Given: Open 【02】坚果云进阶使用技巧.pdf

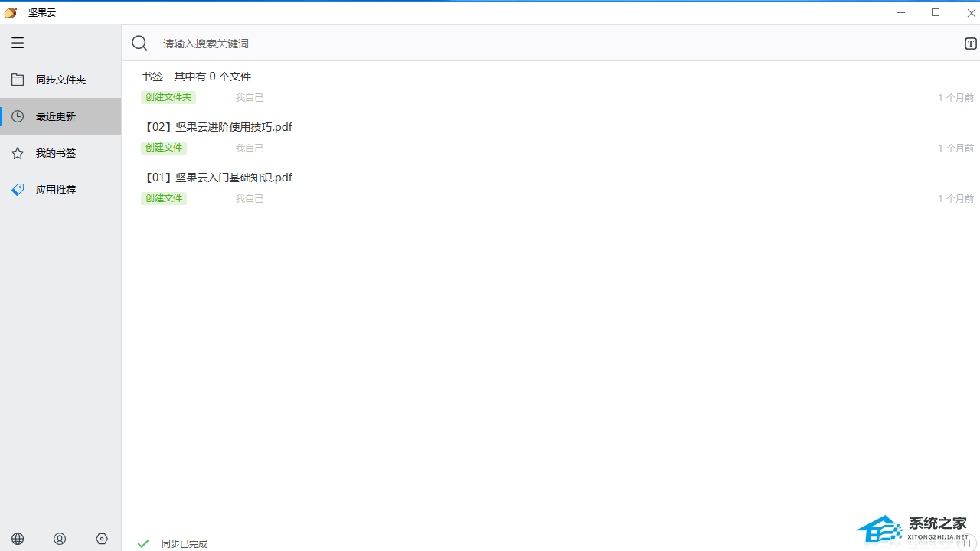Looking at the screenshot, I should (217, 127).
